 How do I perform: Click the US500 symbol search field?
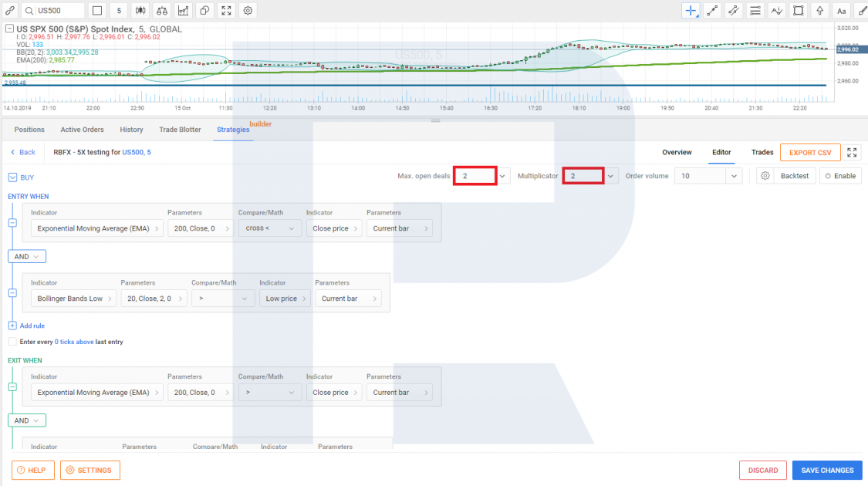(59, 11)
